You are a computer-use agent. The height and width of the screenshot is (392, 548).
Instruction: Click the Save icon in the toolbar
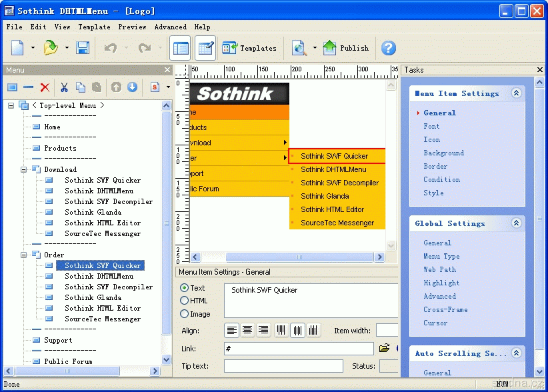pyautogui.click(x=83, y=48)
